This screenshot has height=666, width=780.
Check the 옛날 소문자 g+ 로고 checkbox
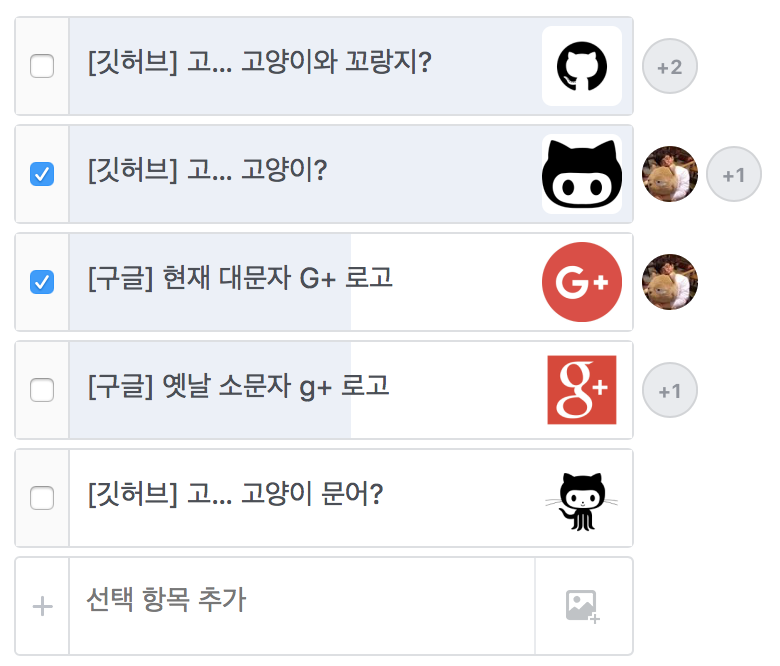[x=42, y=391]
